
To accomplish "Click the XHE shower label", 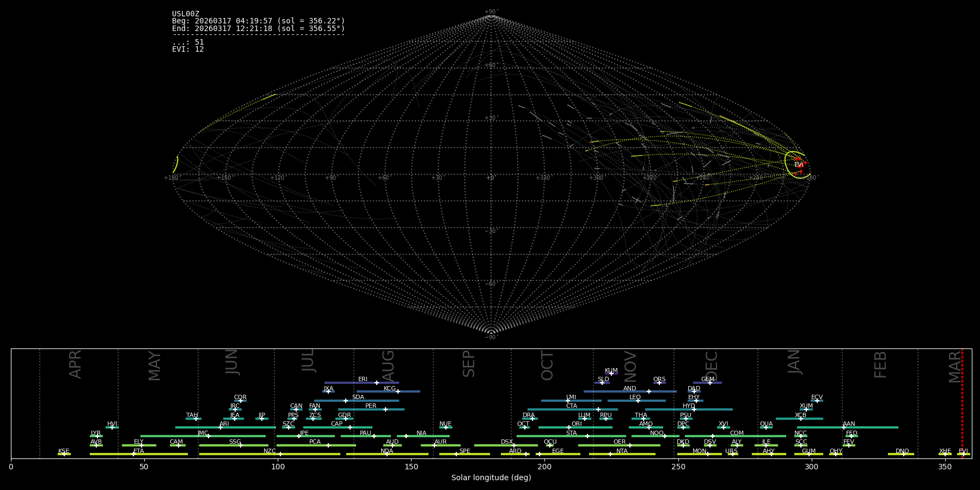I will [x=945, y=451].
